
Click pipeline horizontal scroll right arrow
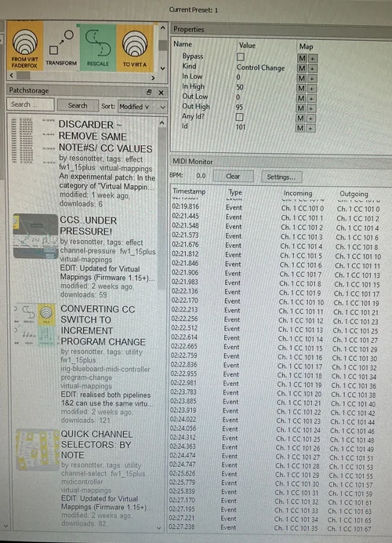[x=153, y=78]
